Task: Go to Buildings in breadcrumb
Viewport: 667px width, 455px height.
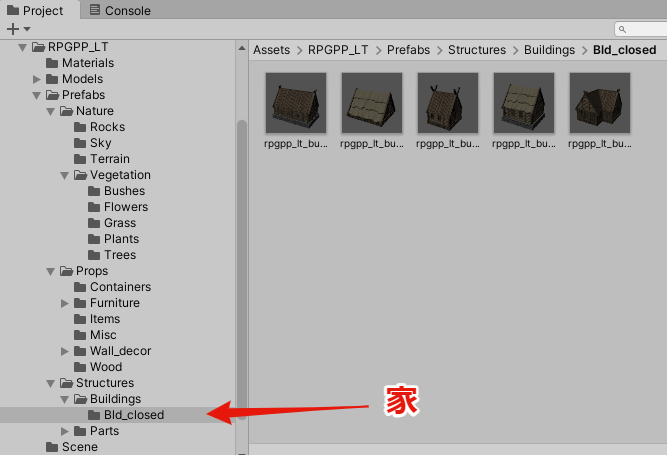Action: pos(549,50)
